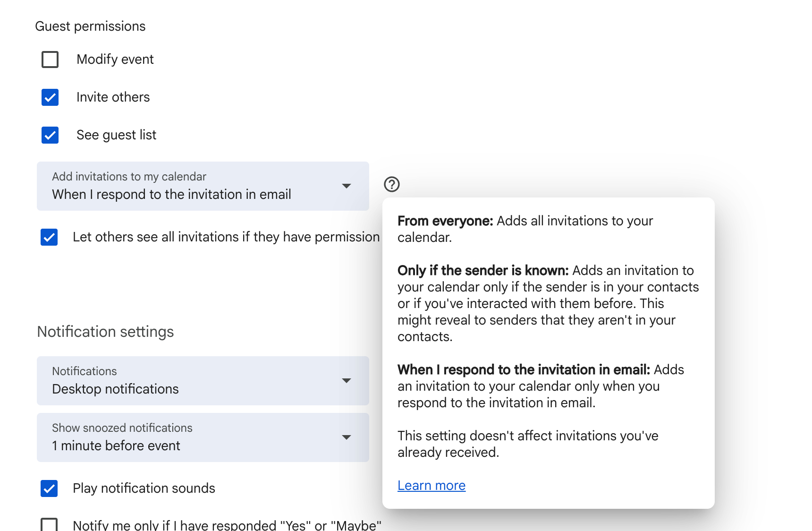Click the See guest list label
The image size is (812, 531).
pyautogui.click(x=116, y=135)
